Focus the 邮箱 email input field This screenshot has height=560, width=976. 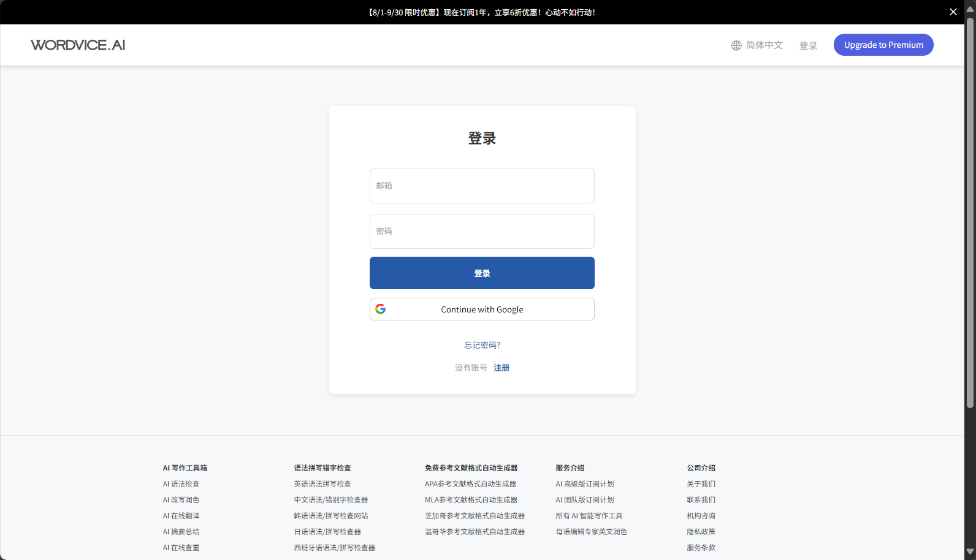482,186
